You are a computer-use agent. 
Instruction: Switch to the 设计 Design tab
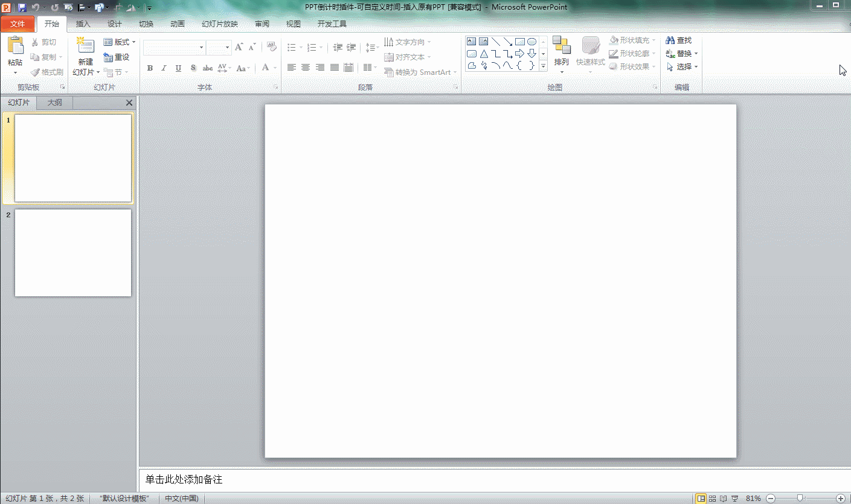(x=114, y=24)
